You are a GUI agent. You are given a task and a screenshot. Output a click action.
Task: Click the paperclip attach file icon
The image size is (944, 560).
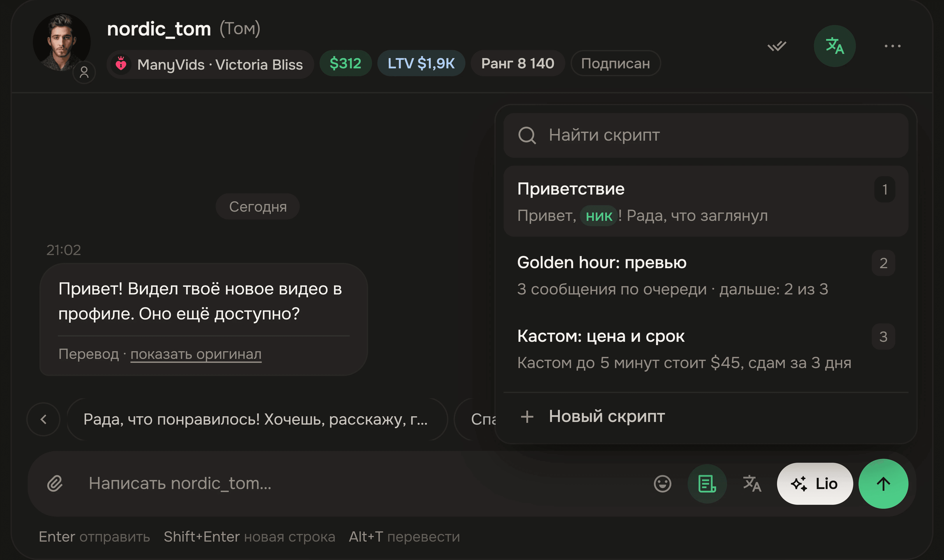(x=55, y=483)
